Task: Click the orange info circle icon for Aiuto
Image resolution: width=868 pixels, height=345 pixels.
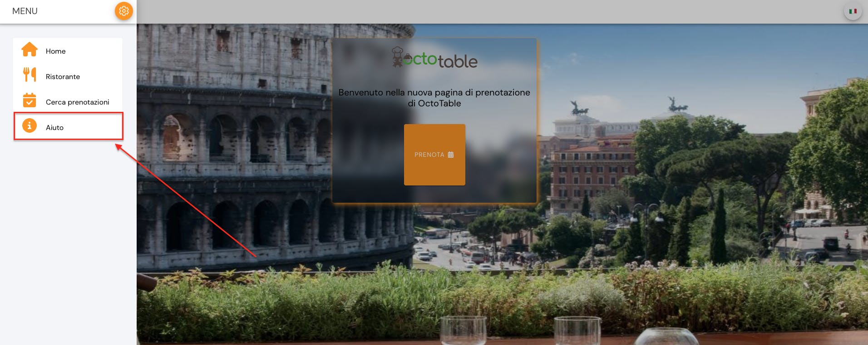Action: [30, 125]
